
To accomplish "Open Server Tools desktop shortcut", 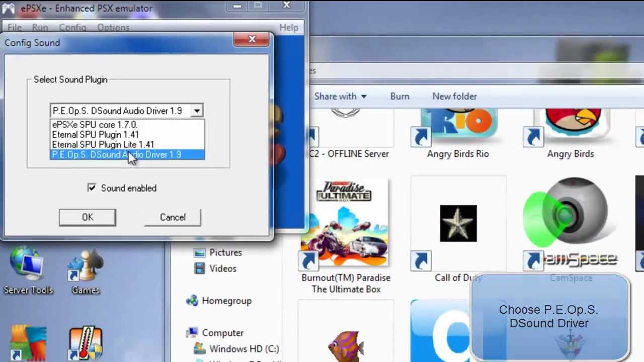I will pos(27,269).
